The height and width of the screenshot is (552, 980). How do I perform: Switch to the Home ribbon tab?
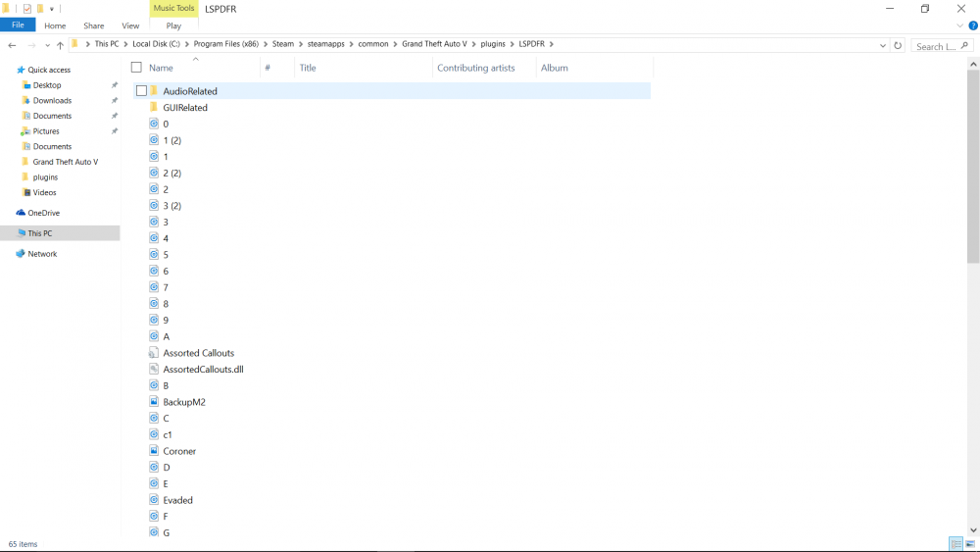pos(55,25)
